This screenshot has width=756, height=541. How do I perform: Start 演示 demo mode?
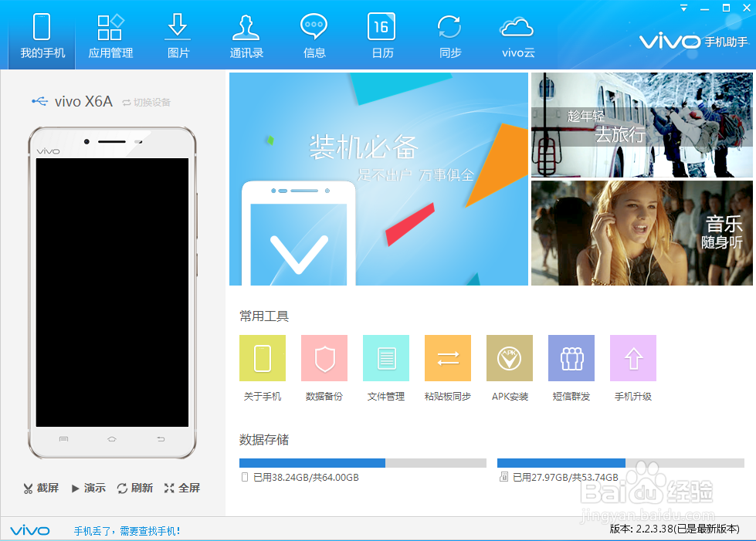[89, 488]
